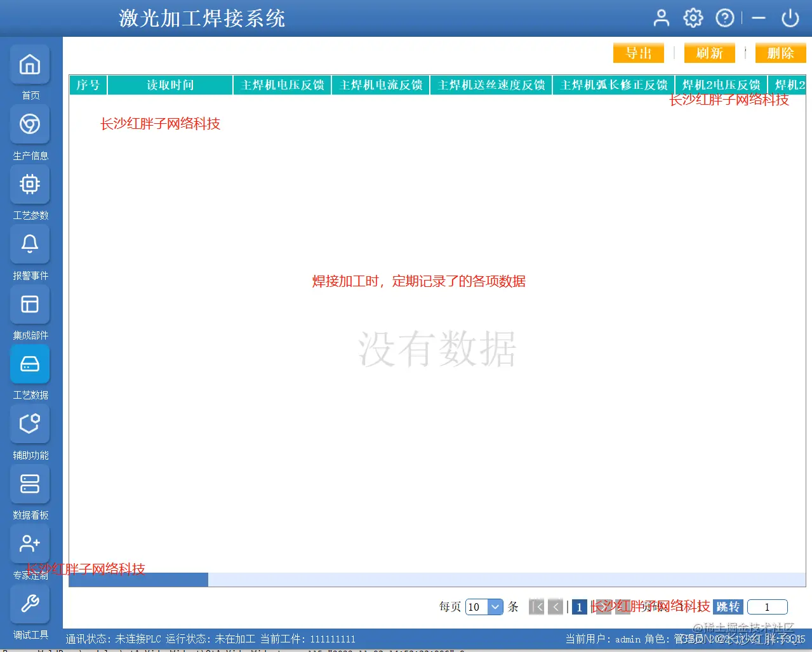The width and height of the screenshot is (812, 652).
Task: Open the 首页 home page icon
Action: pos(29,64)
